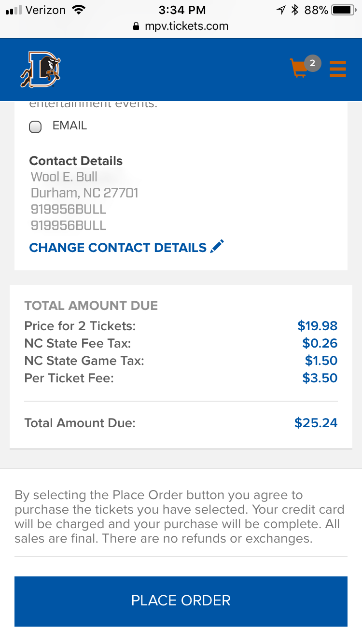Open the shopping cart
The image size is (362, 644).
pyautogui.click(x=299, y=68)
